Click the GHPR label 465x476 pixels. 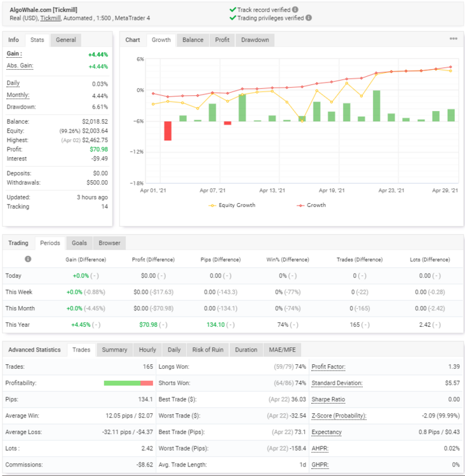pos(320,465)
